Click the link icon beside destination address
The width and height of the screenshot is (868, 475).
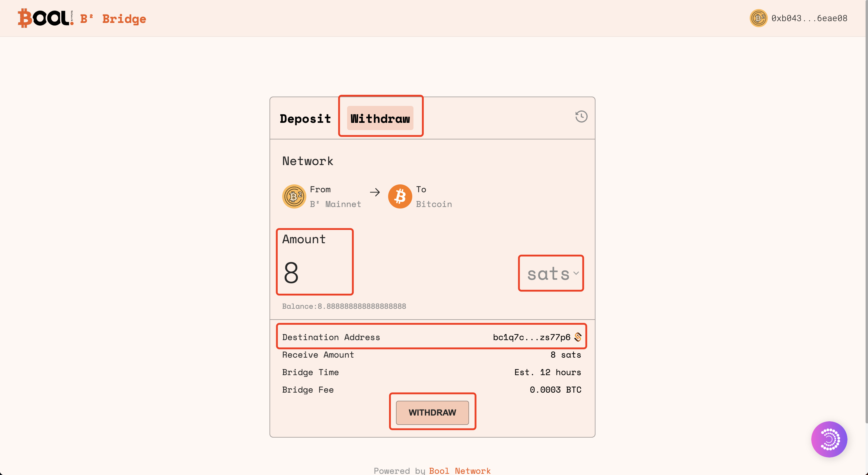[x=578, y=337]
